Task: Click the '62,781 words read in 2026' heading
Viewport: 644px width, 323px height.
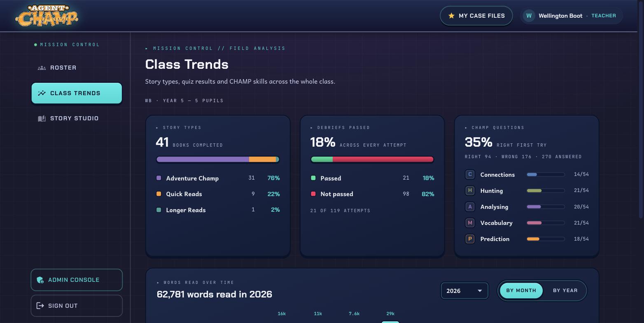Action: point(215,294)
